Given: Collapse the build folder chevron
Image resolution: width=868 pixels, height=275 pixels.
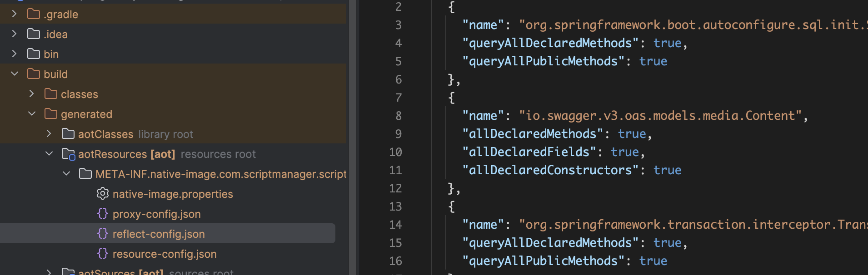Looking at the screenshot, I should 14,74.
